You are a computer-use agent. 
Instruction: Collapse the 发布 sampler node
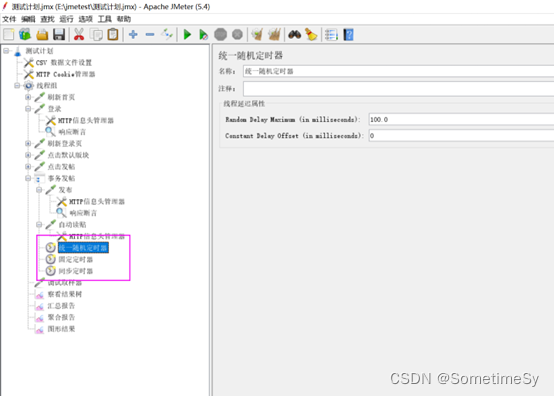tap(39, 190)
